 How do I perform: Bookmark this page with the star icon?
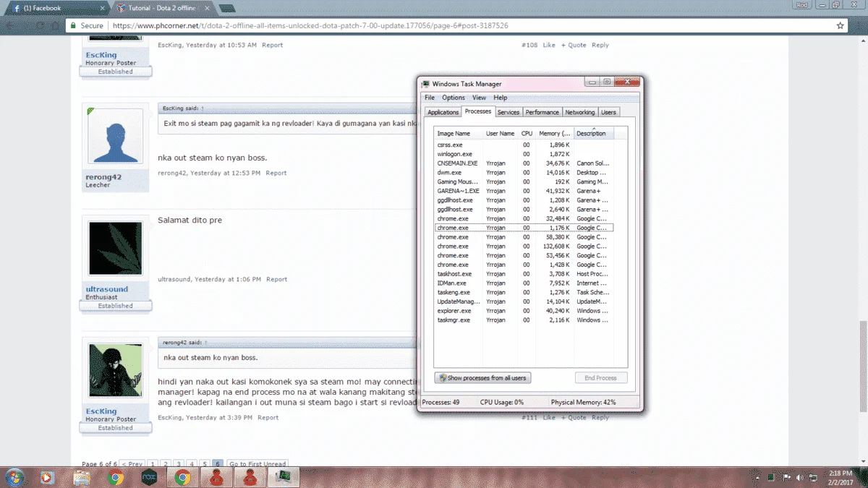[x=840, y=25]
